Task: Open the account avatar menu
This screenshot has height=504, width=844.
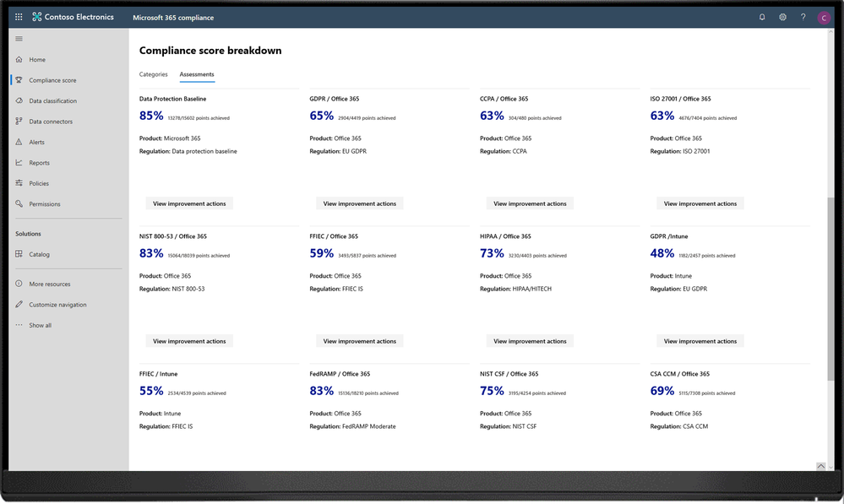Action: [824, 18]
